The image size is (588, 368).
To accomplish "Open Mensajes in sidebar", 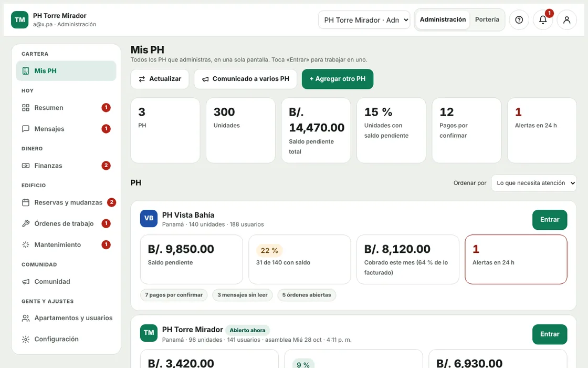I will (66, 129).
